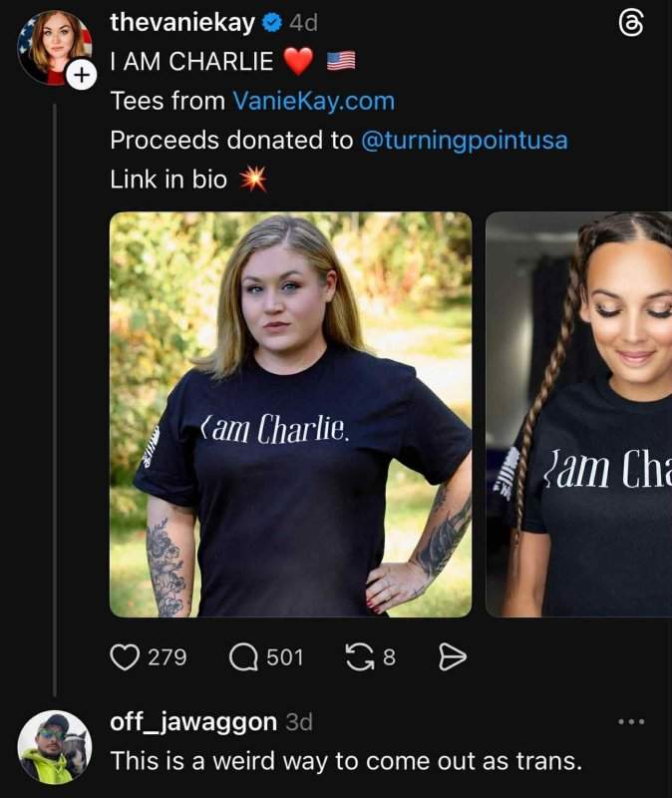This screenshot has height=798, width=672.
Task: Open the VanieKay.com link
Action: point(313,101)
